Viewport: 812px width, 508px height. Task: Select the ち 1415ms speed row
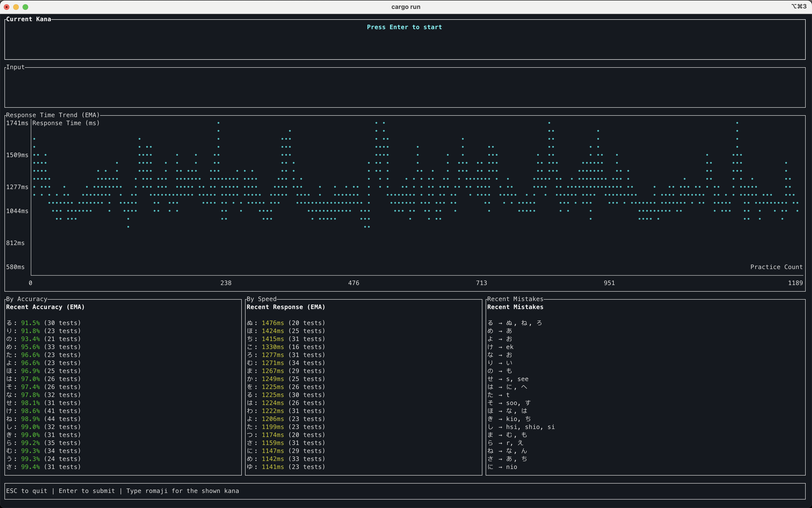point(286,339)
